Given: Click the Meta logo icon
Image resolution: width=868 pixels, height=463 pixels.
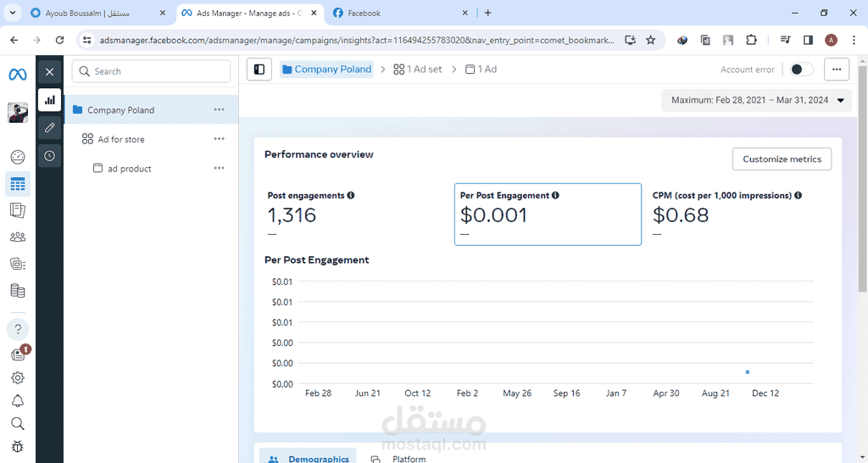Looking at the screenshot, I should pos(18,74).
